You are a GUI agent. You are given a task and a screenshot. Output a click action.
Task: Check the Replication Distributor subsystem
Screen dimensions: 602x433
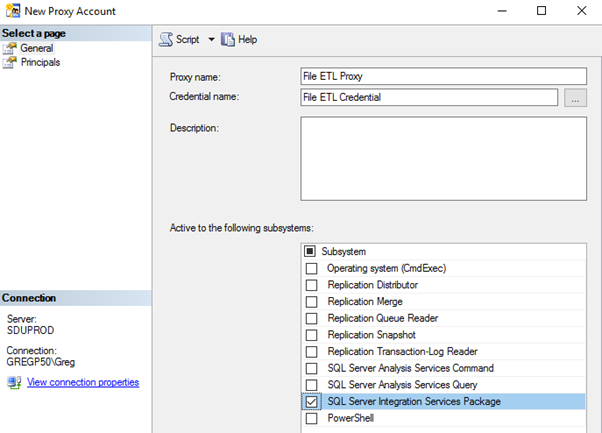pyautogui.click(x=311, y=285)
